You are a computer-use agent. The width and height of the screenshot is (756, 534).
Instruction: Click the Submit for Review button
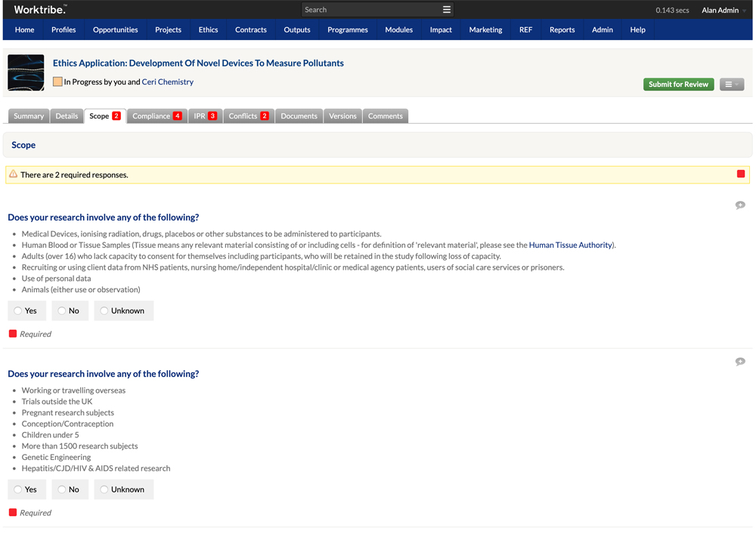[x=678, y=85]
